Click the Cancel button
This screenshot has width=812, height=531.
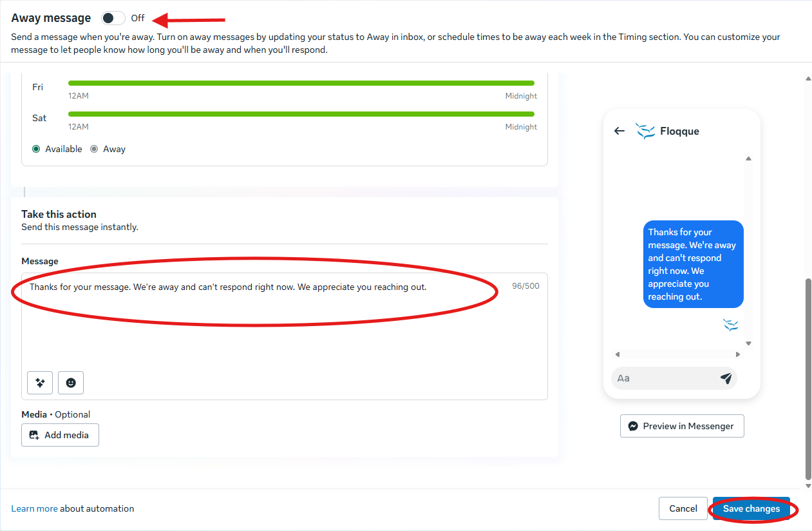click(683, 508)
